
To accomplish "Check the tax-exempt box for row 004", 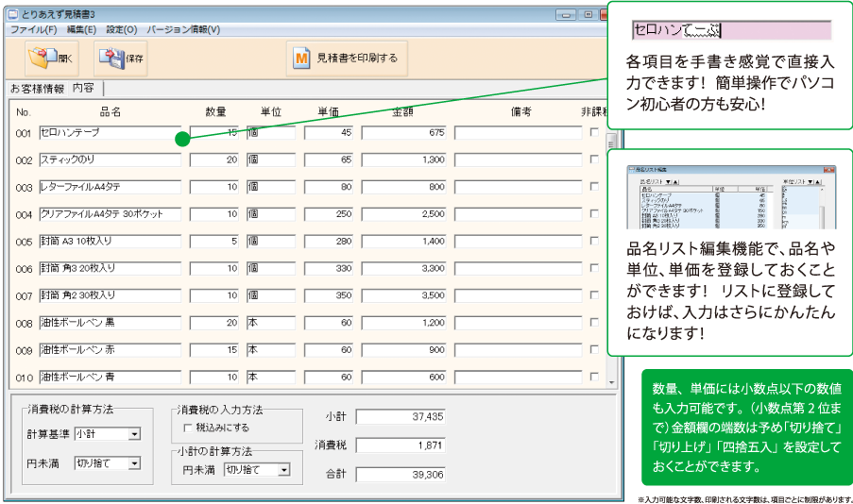I will coord(594,214).
